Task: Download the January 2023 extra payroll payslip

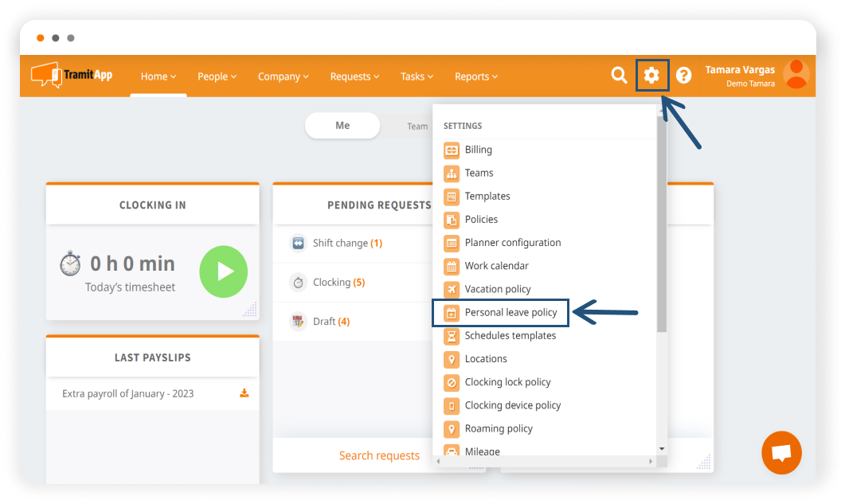Action: (x=245, y=393)
